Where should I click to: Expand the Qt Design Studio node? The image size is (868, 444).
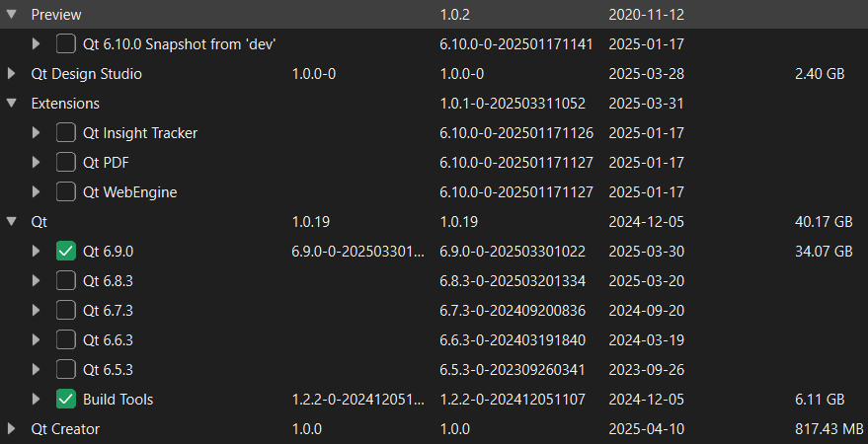pos(12,74)
